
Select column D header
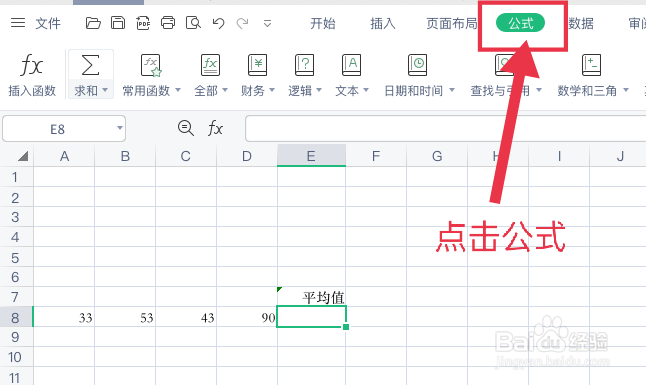coord(247,156)
